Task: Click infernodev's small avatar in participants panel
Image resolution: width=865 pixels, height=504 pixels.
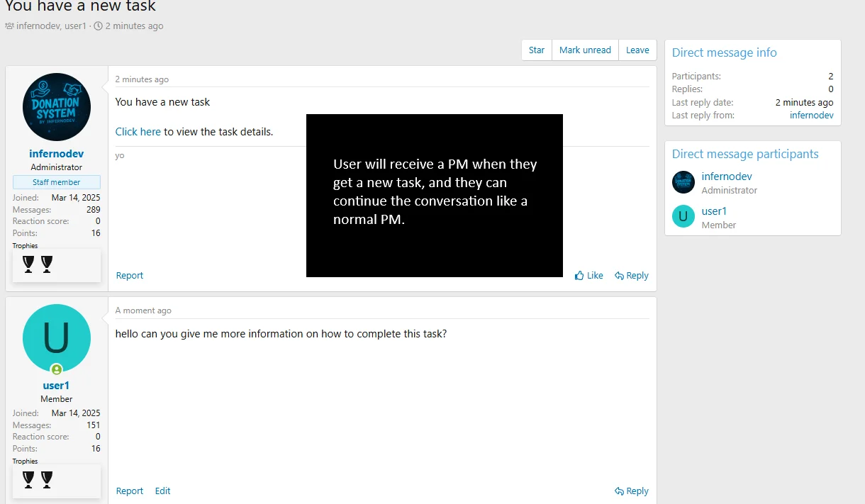Action: (x=683, y=182)
